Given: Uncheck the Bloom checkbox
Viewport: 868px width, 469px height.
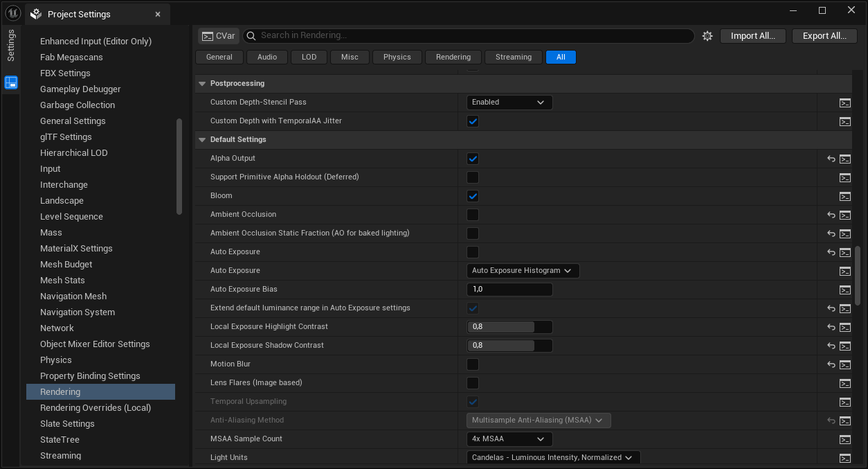Looking at the screenshot, I should click(473, 196).
